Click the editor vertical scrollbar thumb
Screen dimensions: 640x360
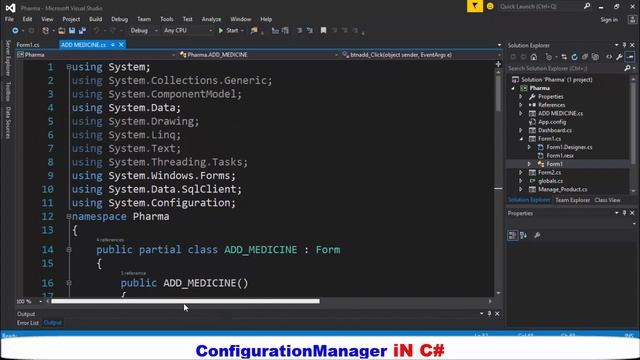[498, 93]
